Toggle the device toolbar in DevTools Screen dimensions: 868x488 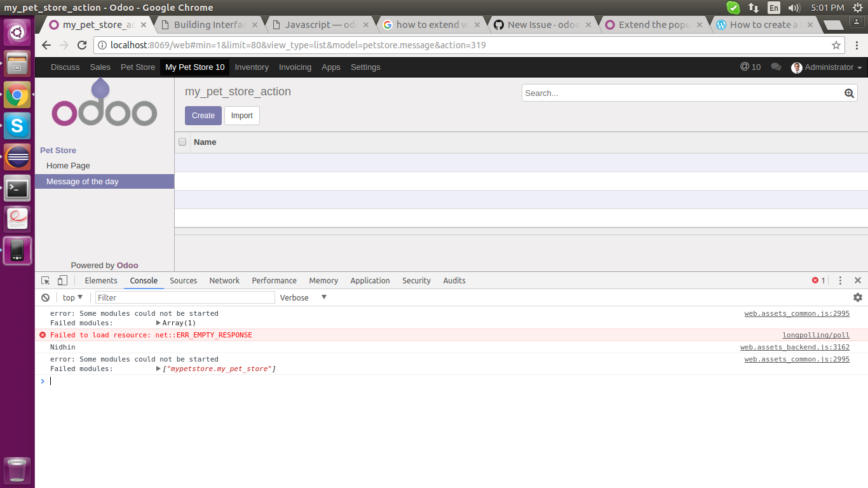click(61, 280)
